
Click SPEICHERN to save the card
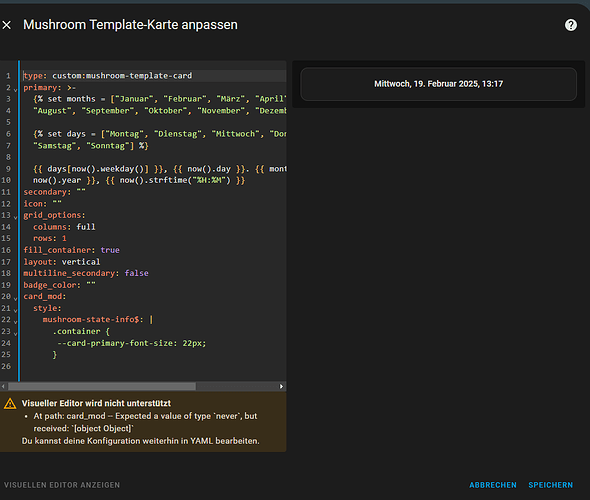coord(550,485)
